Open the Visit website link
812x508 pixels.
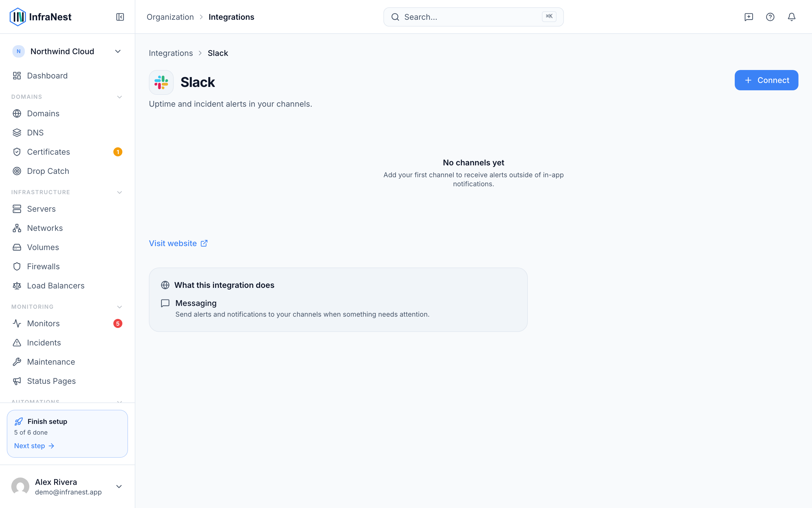click(x=178, y=243)
